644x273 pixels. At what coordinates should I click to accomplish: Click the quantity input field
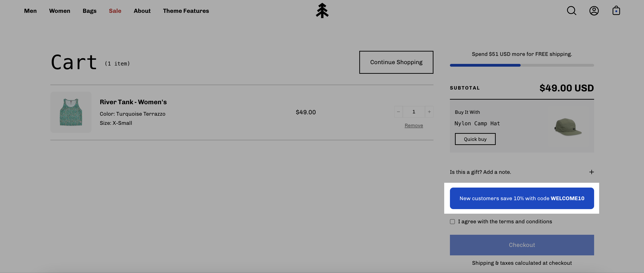pos(414,112)
